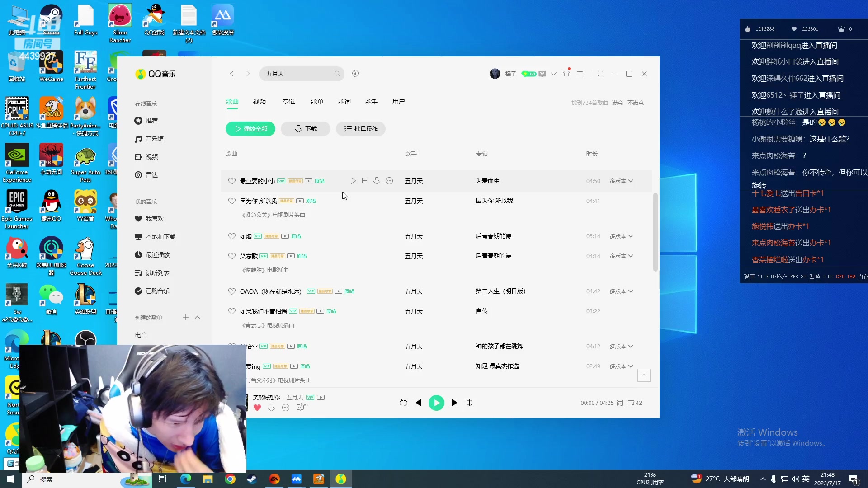Like the song 因为你 所以我

231,201
